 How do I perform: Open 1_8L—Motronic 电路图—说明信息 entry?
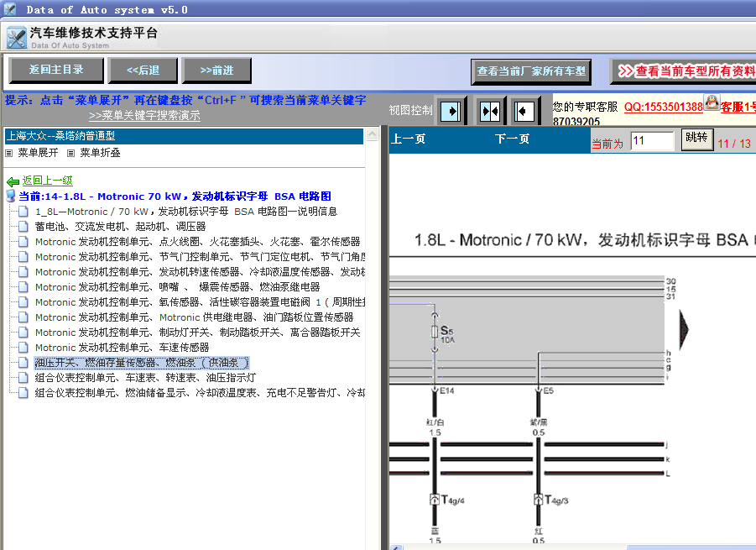click(x=186, y=212)
